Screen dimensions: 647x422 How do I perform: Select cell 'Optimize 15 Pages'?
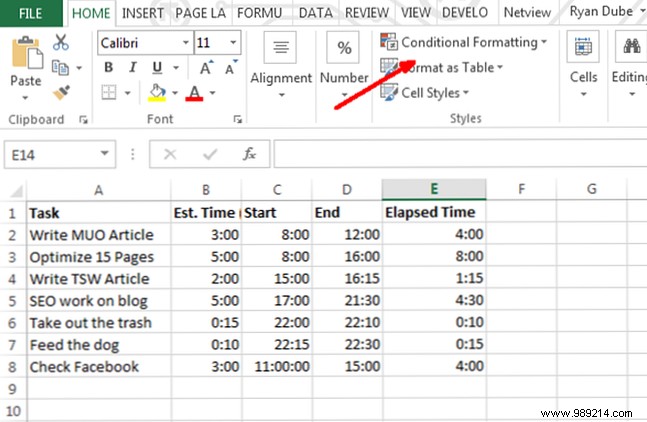99,257
